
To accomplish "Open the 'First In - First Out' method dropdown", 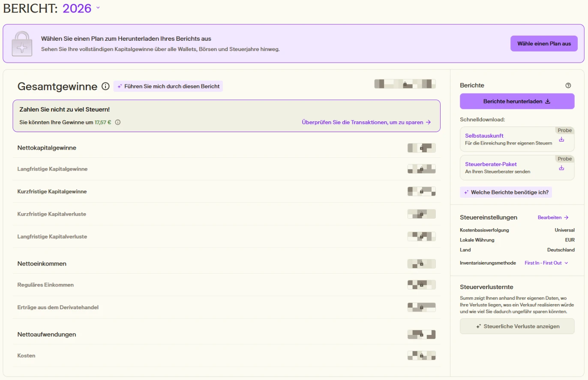I will [546, 263].
